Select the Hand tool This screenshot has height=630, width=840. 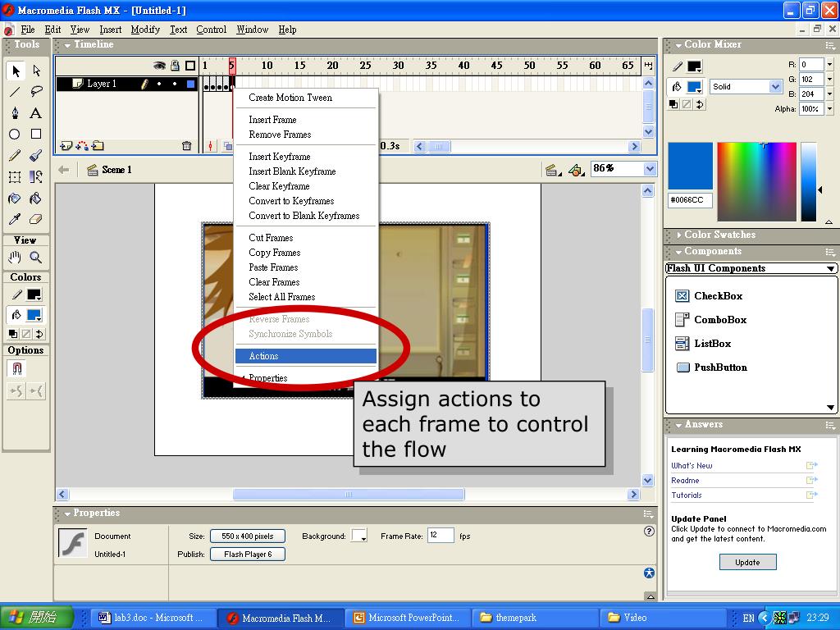pos(16,258)
